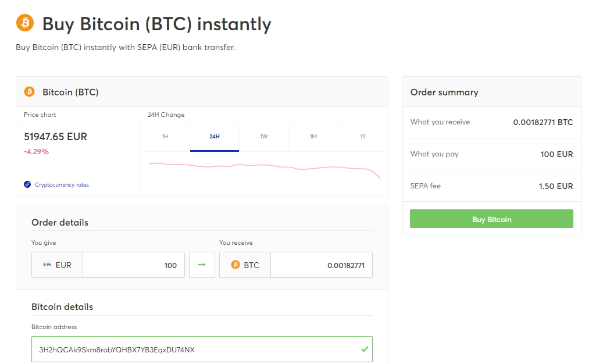Image resolution: width=603 pixels, height=364 pixels.
Task: Open the BTC currency selector
Action: [x=244, y=265]
